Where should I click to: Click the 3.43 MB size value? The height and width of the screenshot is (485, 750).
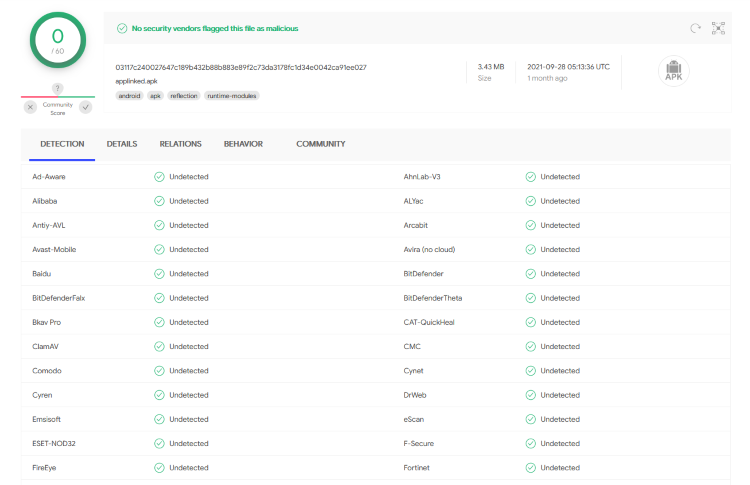491,67
